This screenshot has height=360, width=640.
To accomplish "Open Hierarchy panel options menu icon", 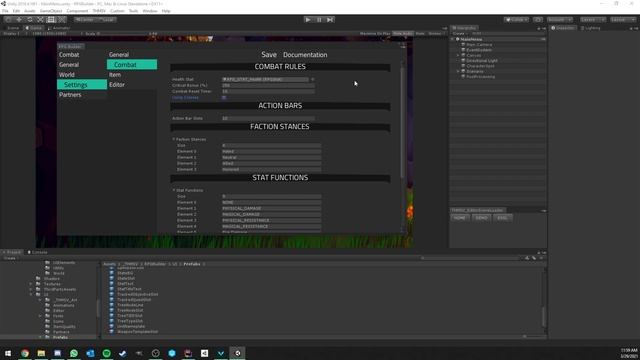I will coord(544,28).
